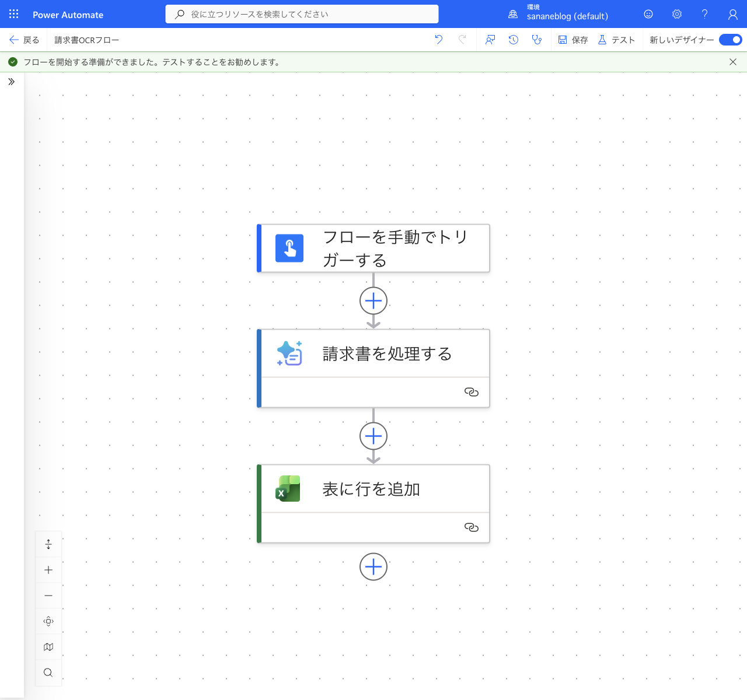Open connection link on 請求書を処理する
Viewport: 747px width, 700px height.
[472, 392]
